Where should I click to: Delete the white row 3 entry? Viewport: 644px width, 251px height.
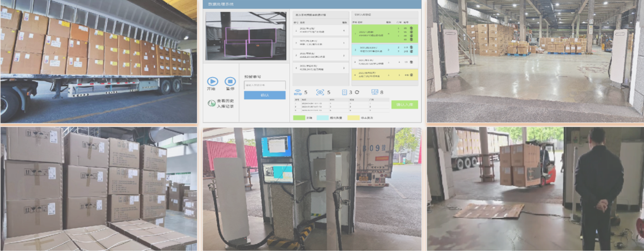click(412, 62)
